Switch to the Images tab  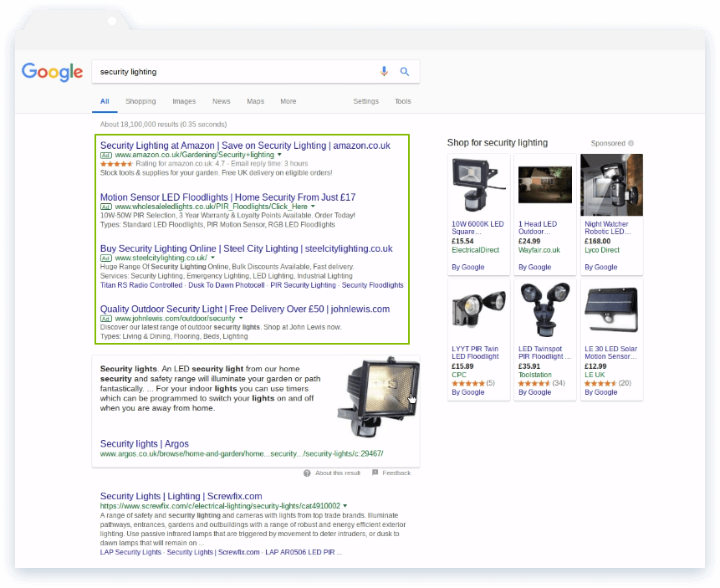[x=184, y=101]
